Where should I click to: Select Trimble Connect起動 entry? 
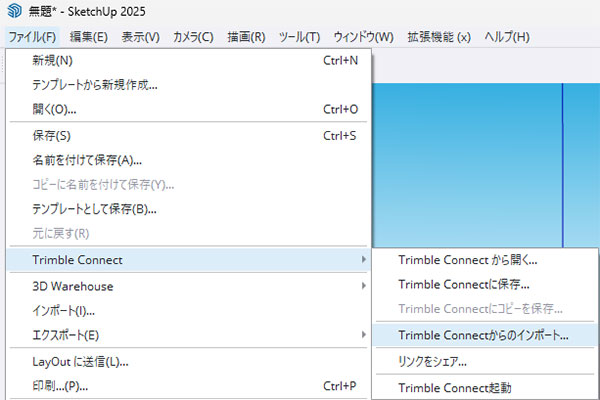tap(485, 388)
